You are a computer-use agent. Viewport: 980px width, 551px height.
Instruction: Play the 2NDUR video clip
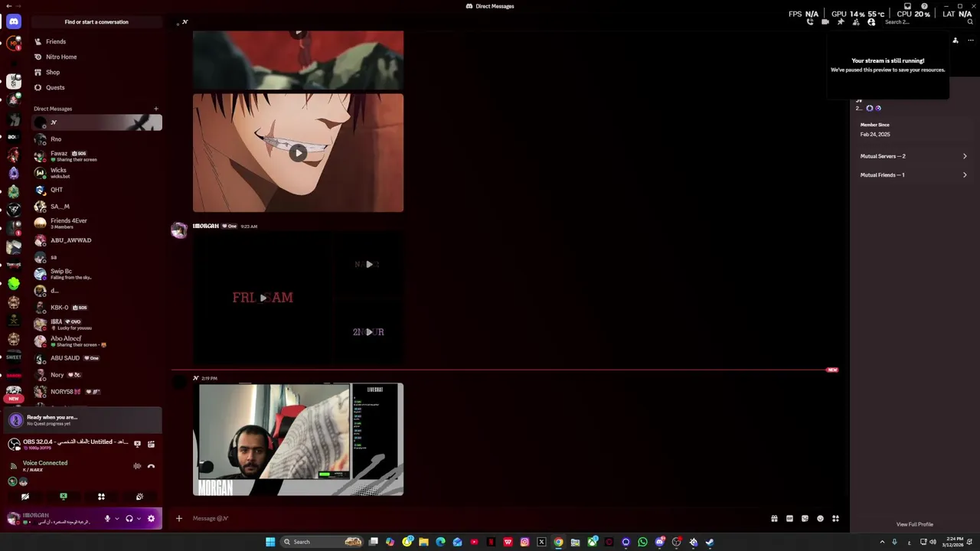point(369,332)
